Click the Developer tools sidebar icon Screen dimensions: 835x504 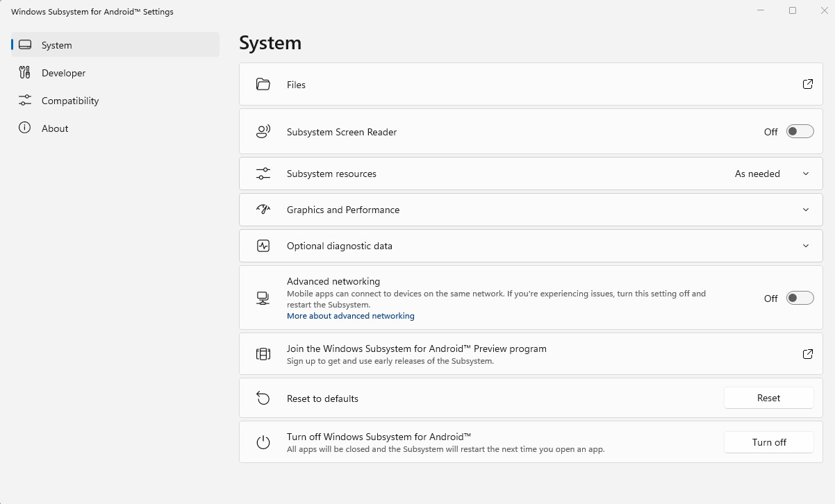point(25,73)
